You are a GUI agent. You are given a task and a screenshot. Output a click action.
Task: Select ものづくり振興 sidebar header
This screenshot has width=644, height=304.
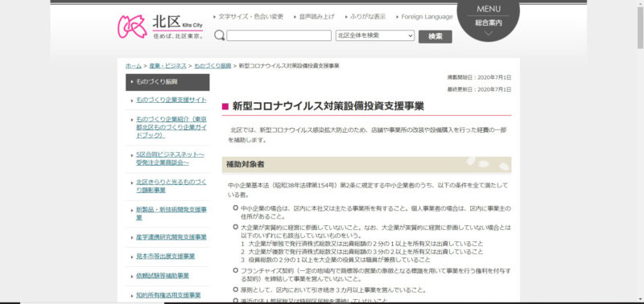point(167,82)
